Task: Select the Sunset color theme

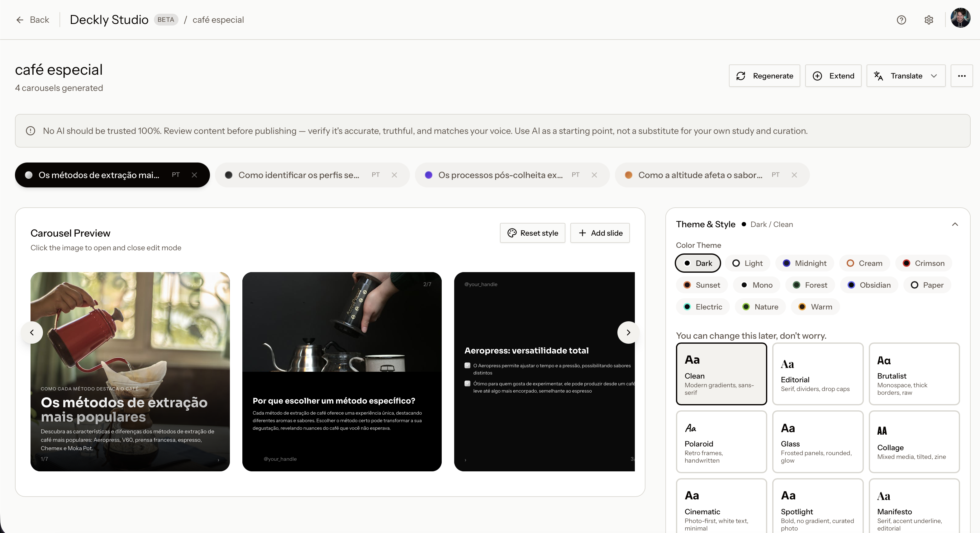Action: 702,285
